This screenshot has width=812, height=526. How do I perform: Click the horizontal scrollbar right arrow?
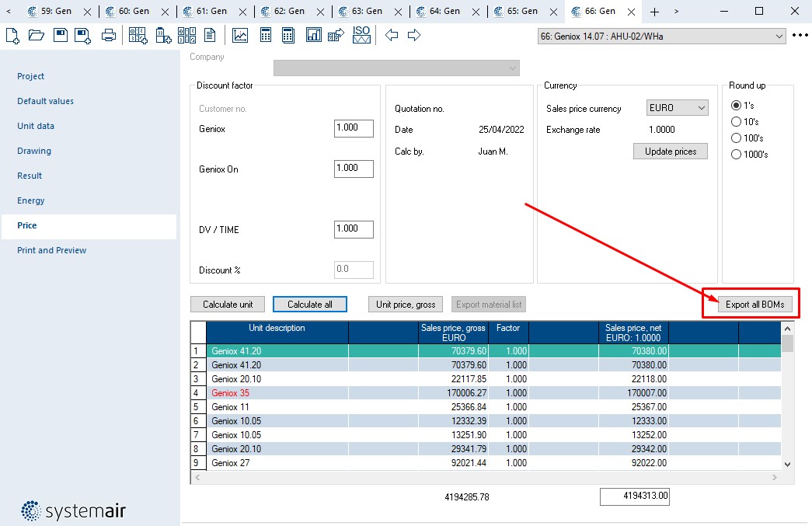pyautogui.click(x=774, y=477)
